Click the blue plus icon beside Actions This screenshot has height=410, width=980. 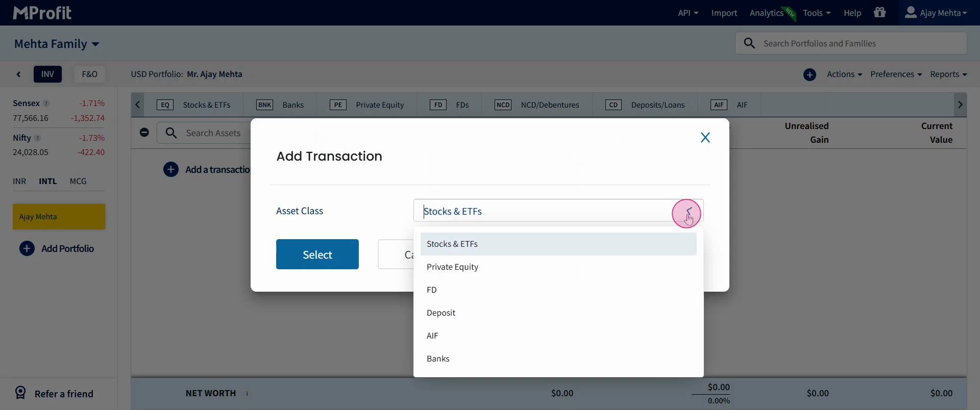[810, 74]
